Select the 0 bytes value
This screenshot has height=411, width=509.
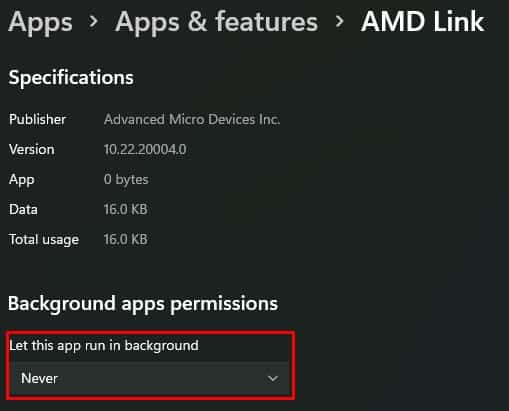126,180
